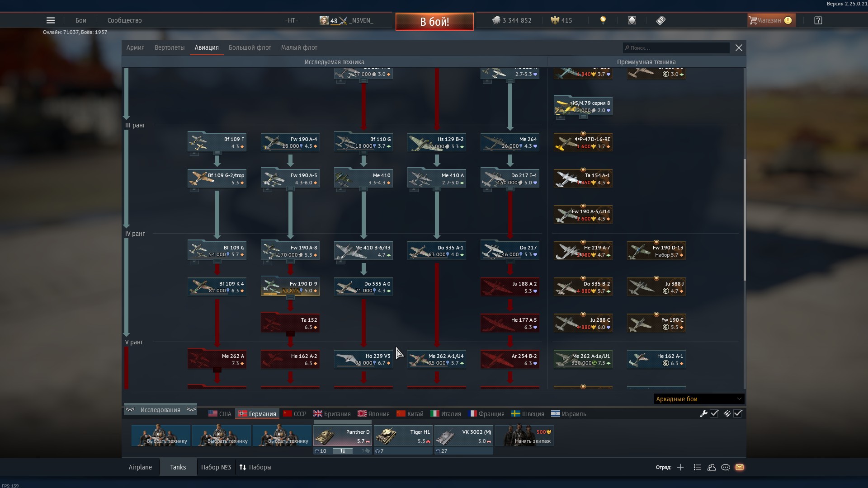Collapse the Исследования panel left chevron
Screen dimensions: 868x488
coord(130,410)
